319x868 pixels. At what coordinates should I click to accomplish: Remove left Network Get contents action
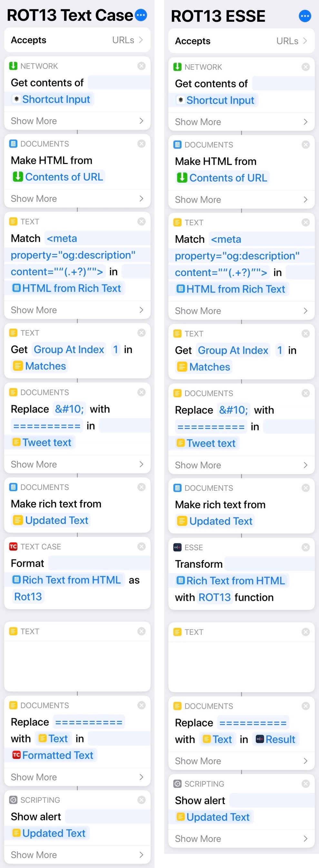pos(142,66)
